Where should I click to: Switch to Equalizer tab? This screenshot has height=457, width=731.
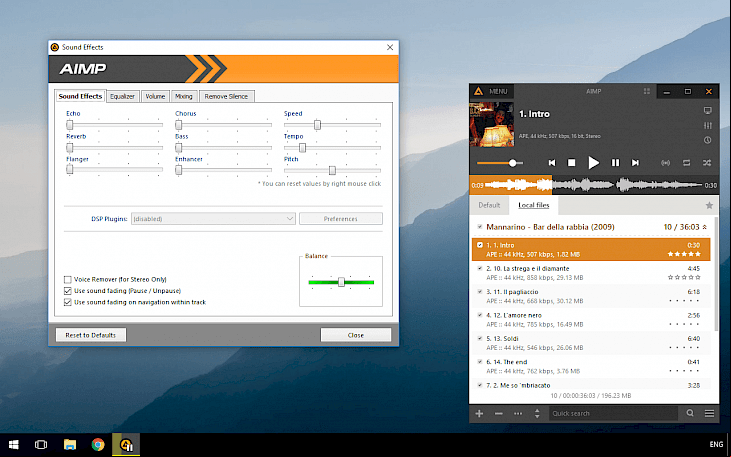point(122,97)
